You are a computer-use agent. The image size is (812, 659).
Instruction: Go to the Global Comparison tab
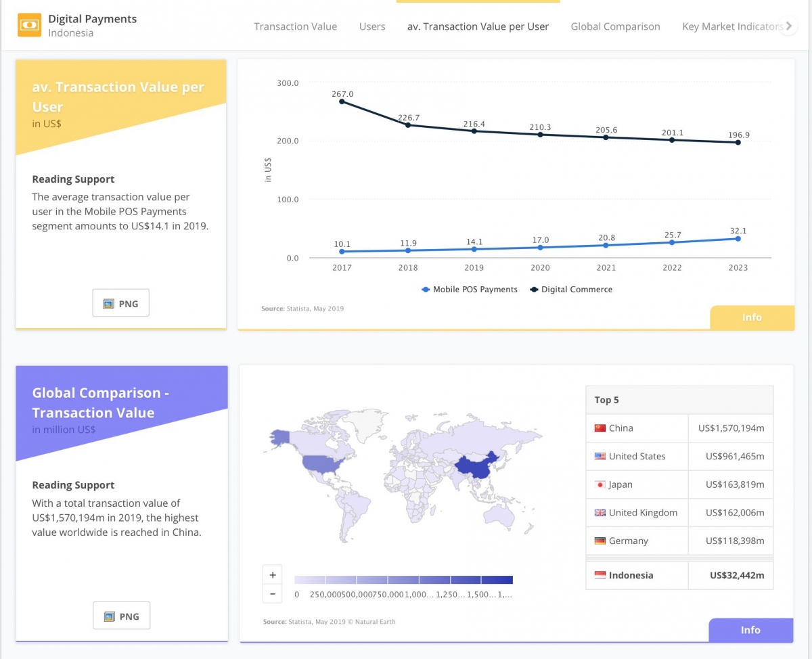click(615, 26)
